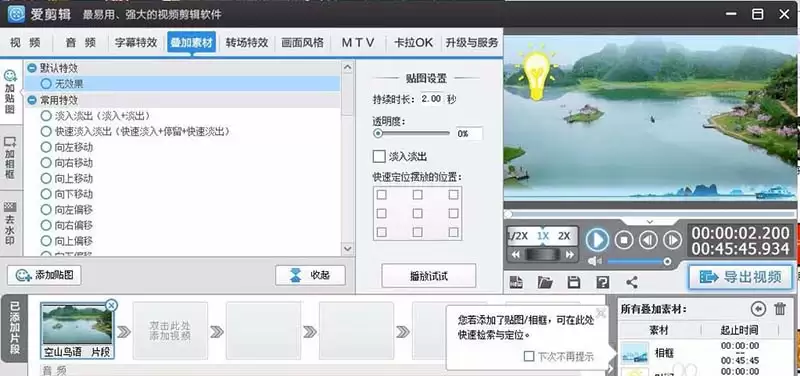The image size is (800, 376).
Task: Click the 播放试试 button
Action: point(429,276)
